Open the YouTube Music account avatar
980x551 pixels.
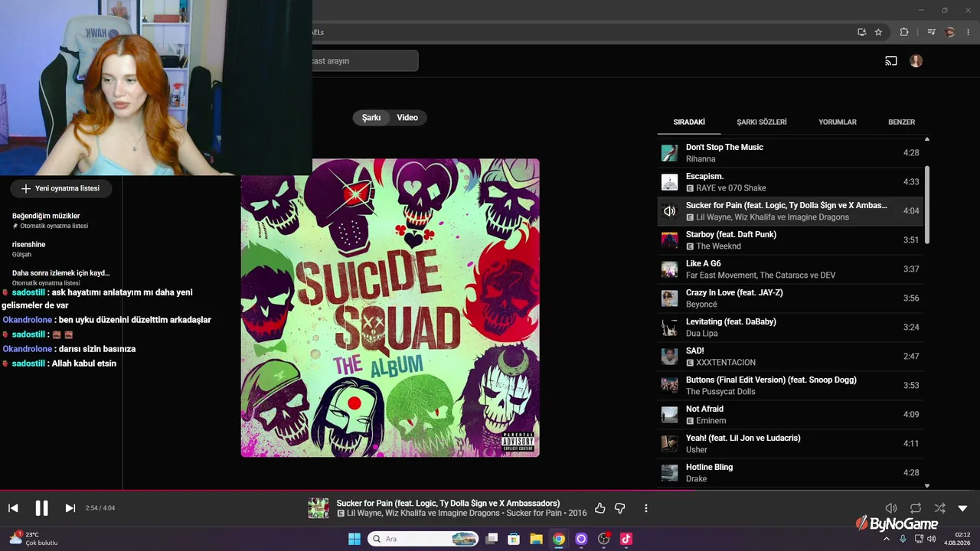point(916,61)
